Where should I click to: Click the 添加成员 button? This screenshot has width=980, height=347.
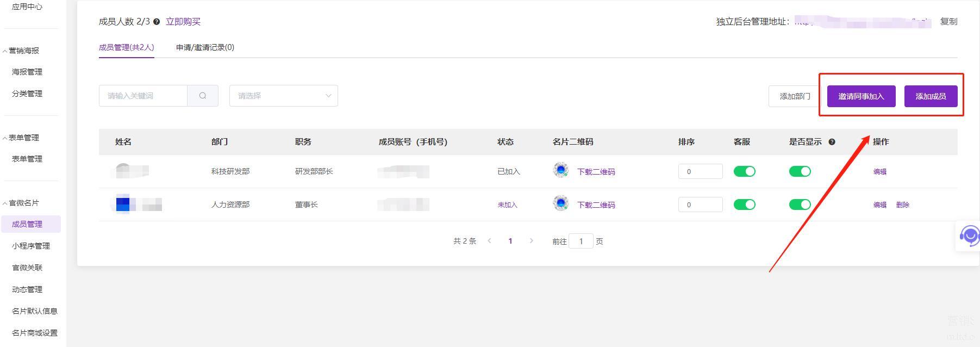(931, 96)
